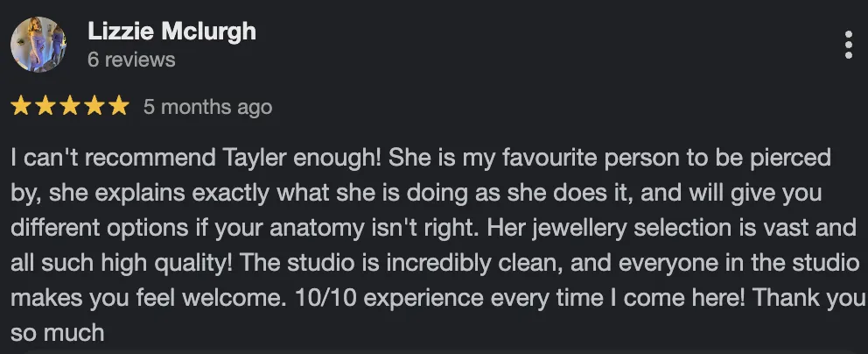This screenshot has height=354, width=868.
Task: Open the three-dot review options menu
Action: (848, 45)
